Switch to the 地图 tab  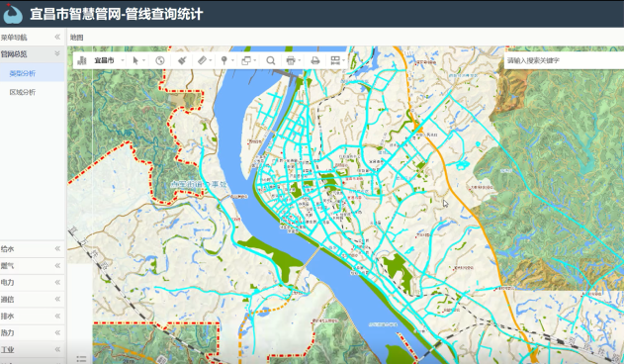pos(77,38)
